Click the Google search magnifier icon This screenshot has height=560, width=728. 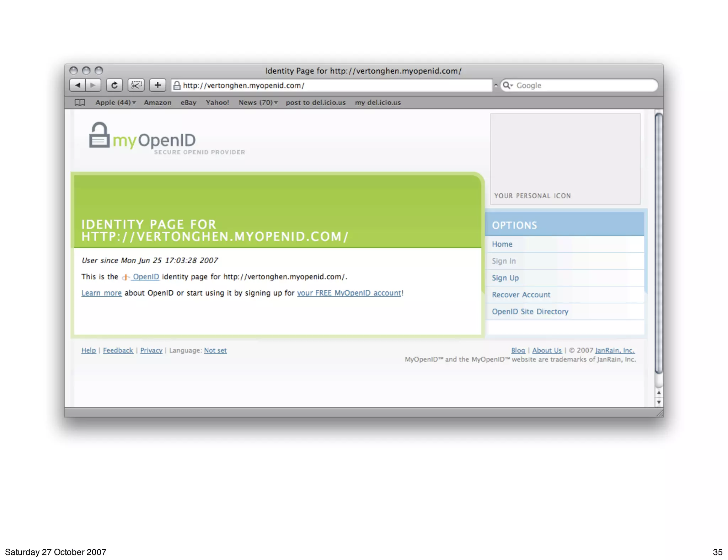coord(507,85)
